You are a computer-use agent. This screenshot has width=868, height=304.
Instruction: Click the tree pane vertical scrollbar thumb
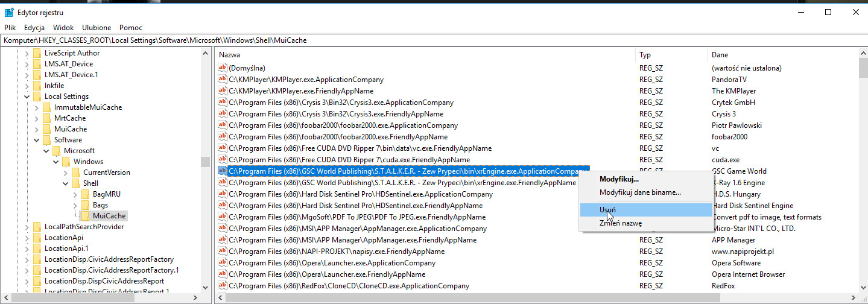(x=205, y=162)
